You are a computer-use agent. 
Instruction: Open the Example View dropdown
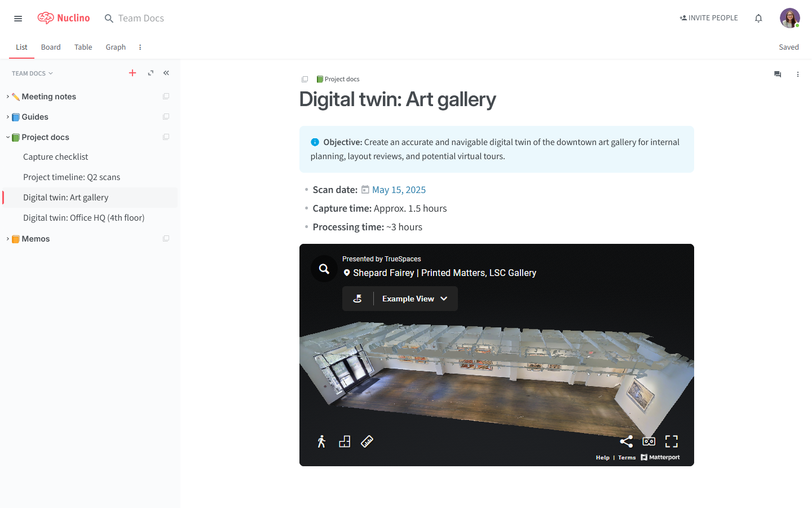(415, 299)
